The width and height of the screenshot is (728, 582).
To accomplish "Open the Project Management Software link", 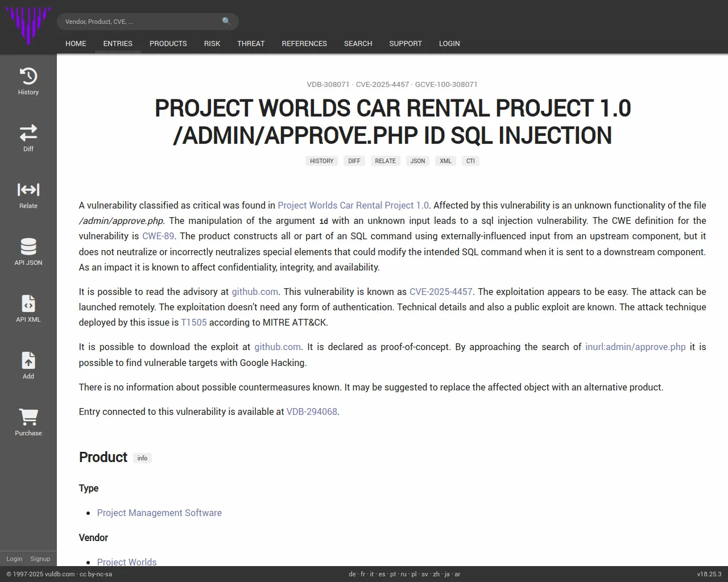I will [159, 513].
